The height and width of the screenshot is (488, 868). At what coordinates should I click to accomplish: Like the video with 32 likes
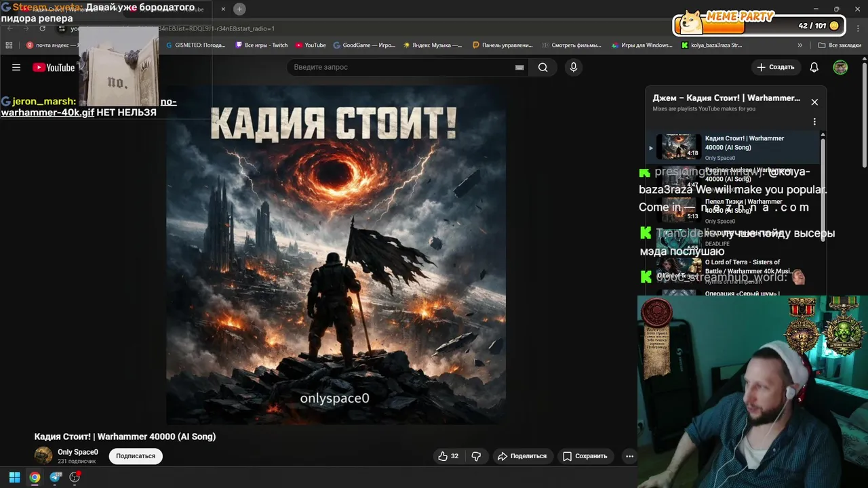448,456
